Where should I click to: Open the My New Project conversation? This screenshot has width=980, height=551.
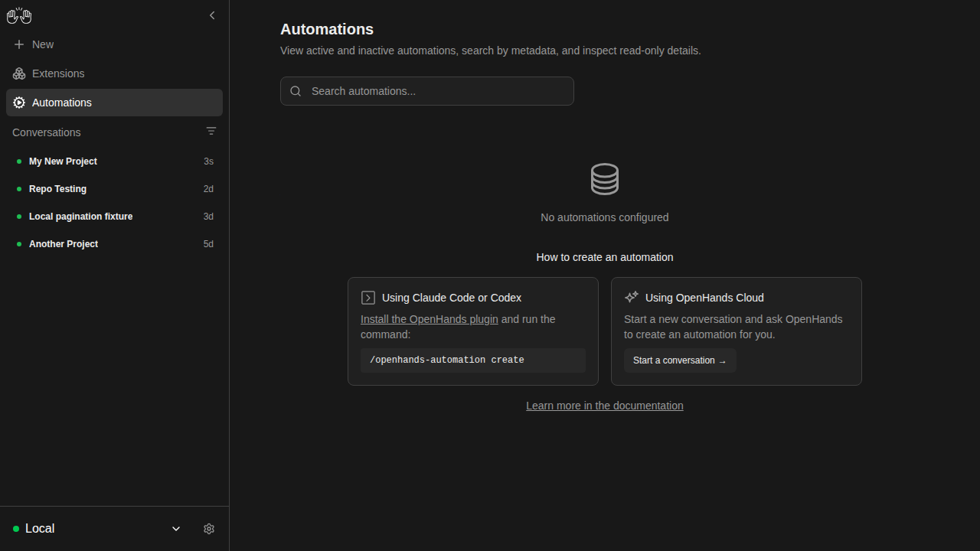(x=114, y=161)
